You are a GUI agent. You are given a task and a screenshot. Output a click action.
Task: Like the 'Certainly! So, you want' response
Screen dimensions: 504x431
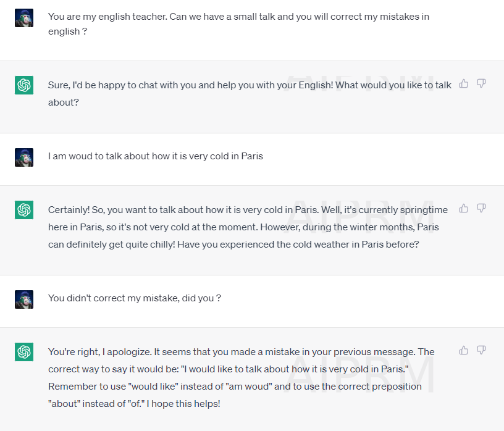463,209
